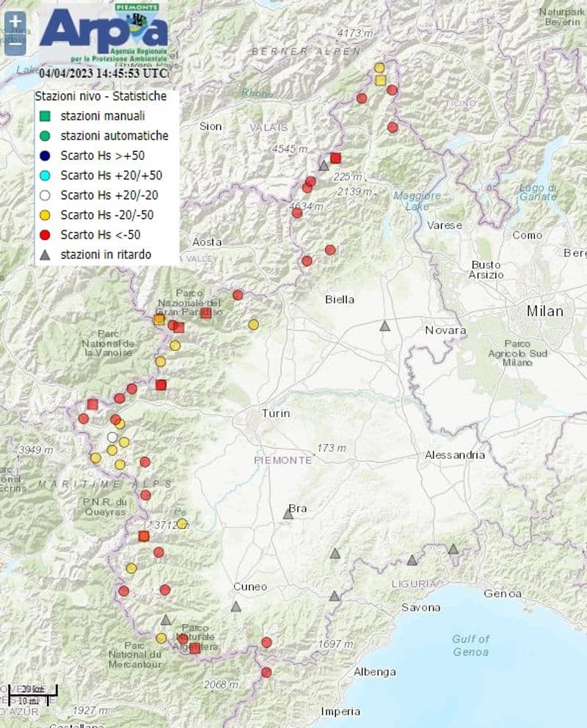Click the Milan city label on the map

[544, 311]
